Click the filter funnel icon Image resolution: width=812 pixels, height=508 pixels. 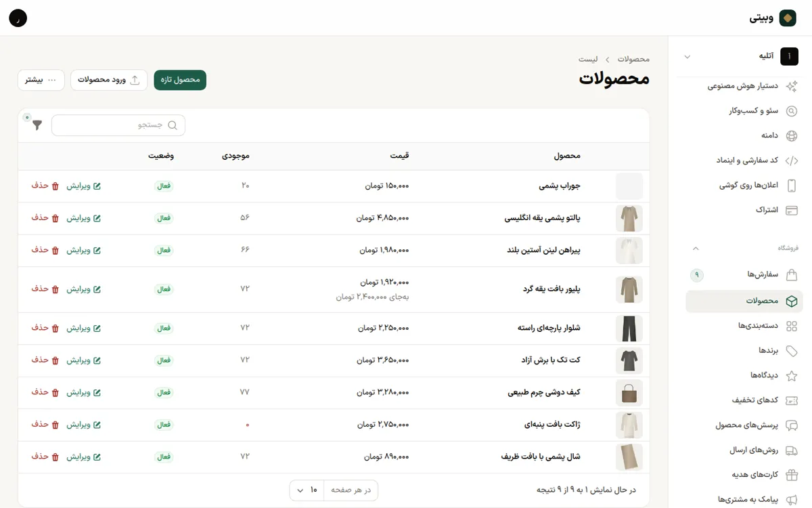(37, 125)
